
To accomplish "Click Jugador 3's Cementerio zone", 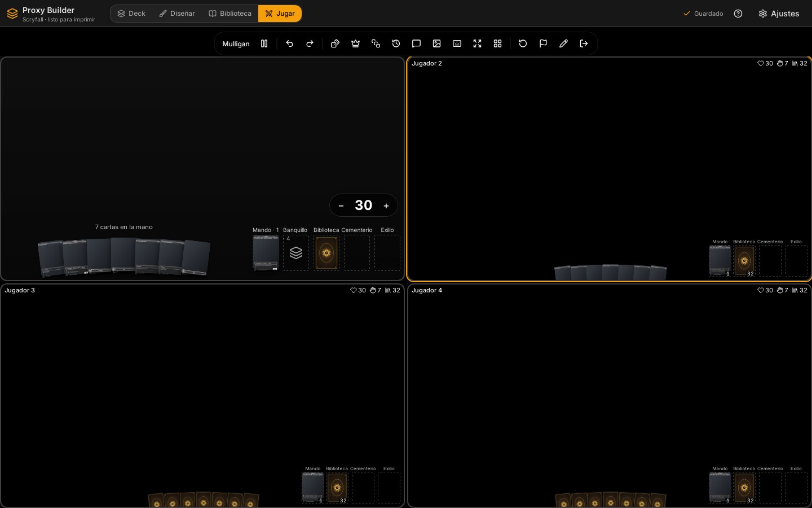I will pyautogui.click(x=363, y=488).
